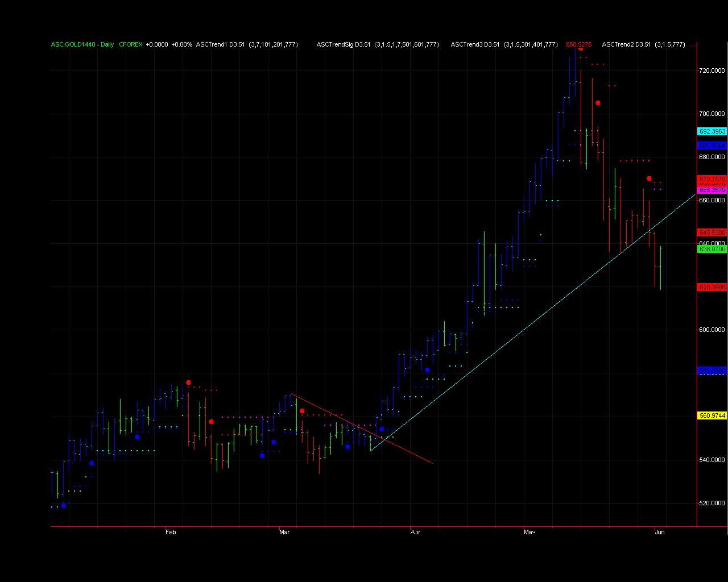Select the green 638.0700 price tag

(712, 249)
